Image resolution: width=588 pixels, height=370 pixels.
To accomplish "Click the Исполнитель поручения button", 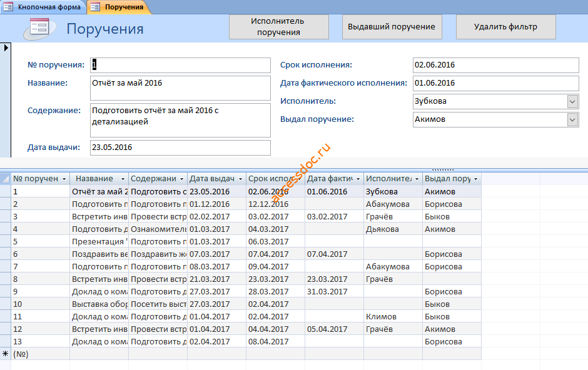I will (278, 27).
